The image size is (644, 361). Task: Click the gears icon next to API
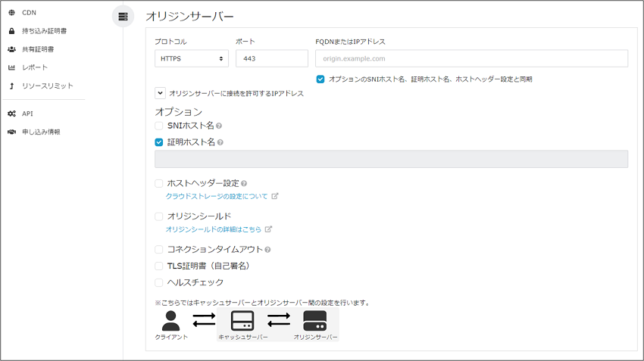[11, 114]
